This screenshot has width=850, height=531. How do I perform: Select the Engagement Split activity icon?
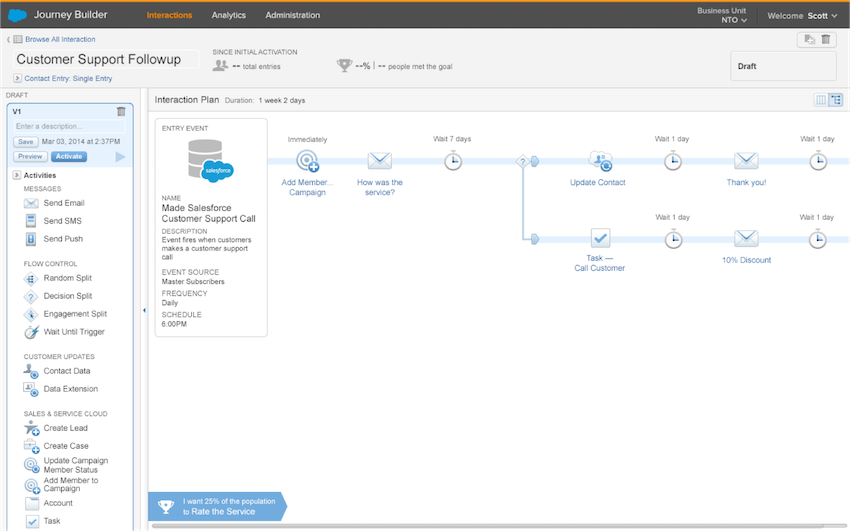point(31,314)
